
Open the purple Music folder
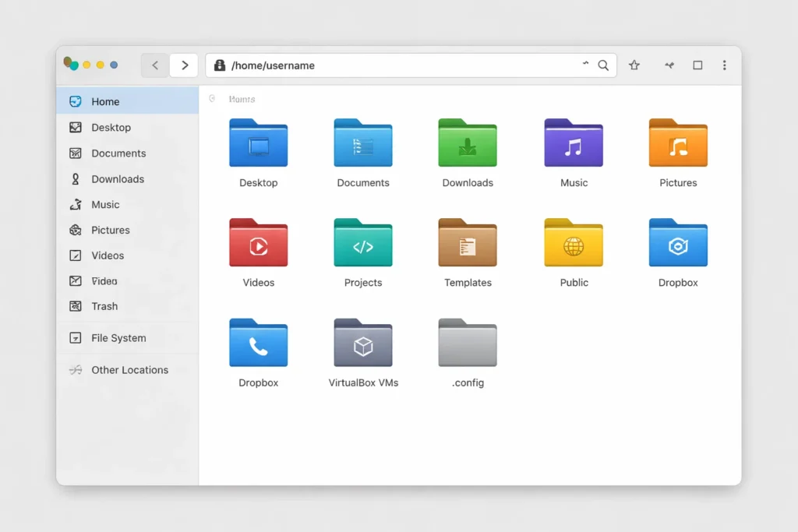(574, 143)
